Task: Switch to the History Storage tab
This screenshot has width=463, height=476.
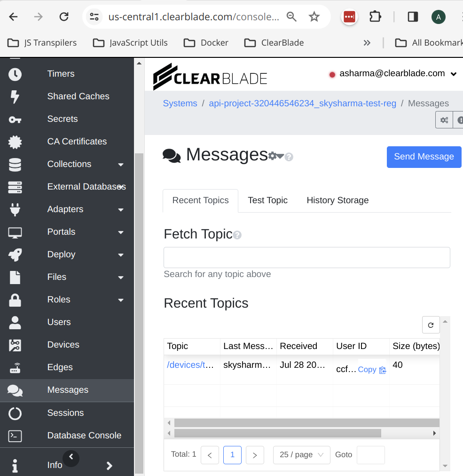Action: pos(337,200)
